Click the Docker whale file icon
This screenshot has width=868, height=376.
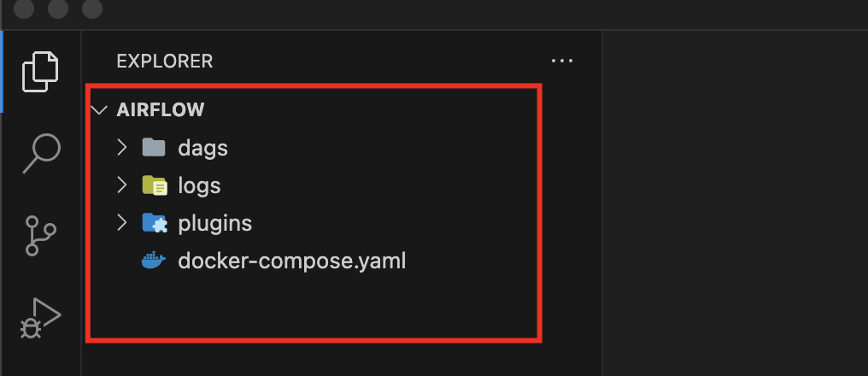coord(154,261)
